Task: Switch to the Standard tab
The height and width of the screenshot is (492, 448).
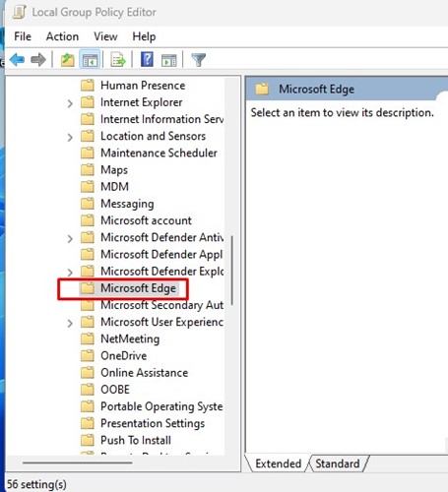Action: click(x=338, y=463)
